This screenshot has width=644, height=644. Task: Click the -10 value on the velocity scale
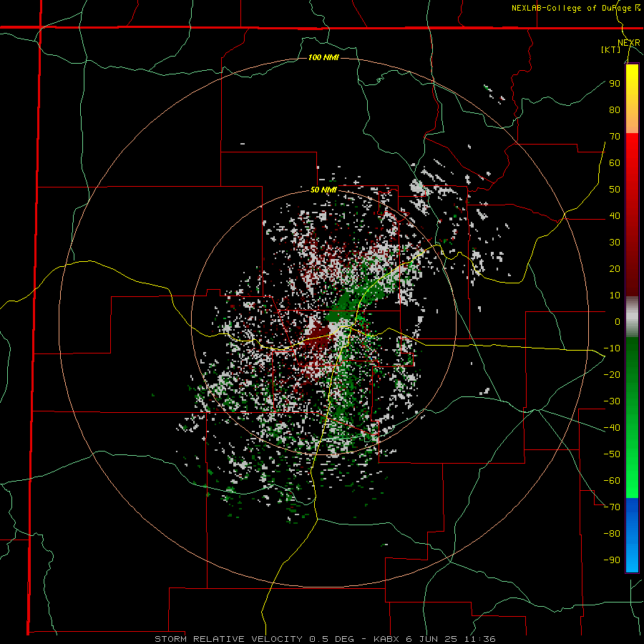[x=612, y=348]
